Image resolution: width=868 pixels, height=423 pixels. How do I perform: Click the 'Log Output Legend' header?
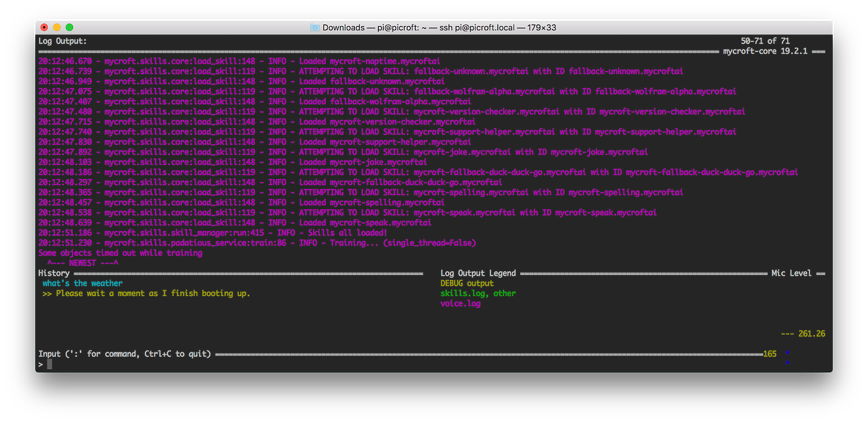coord(478,273)
